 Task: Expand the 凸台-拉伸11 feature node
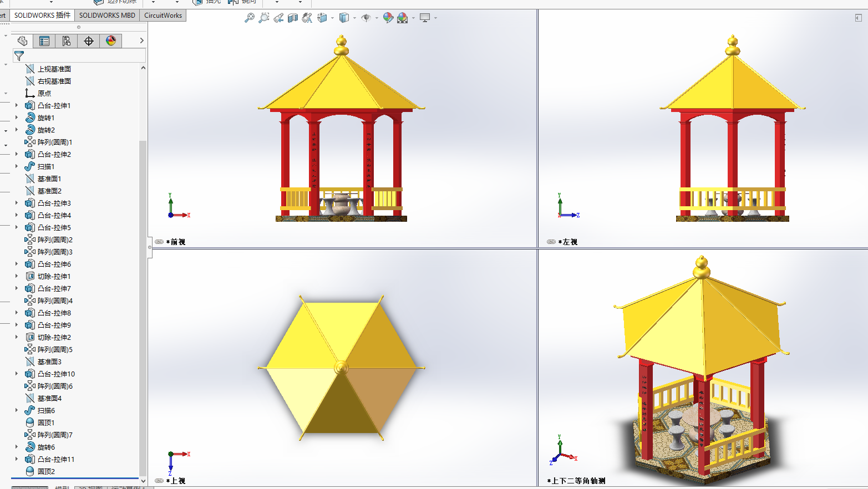[17, 459]
